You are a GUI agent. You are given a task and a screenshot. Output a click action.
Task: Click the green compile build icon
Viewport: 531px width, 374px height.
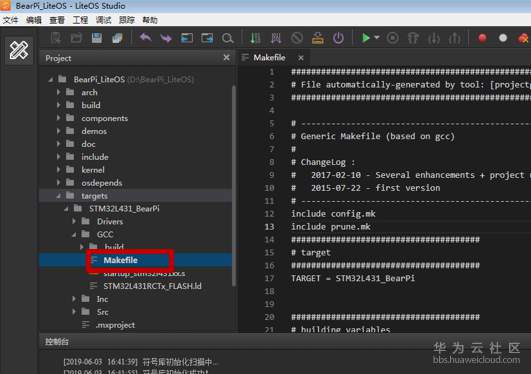(x=255, y=38)
